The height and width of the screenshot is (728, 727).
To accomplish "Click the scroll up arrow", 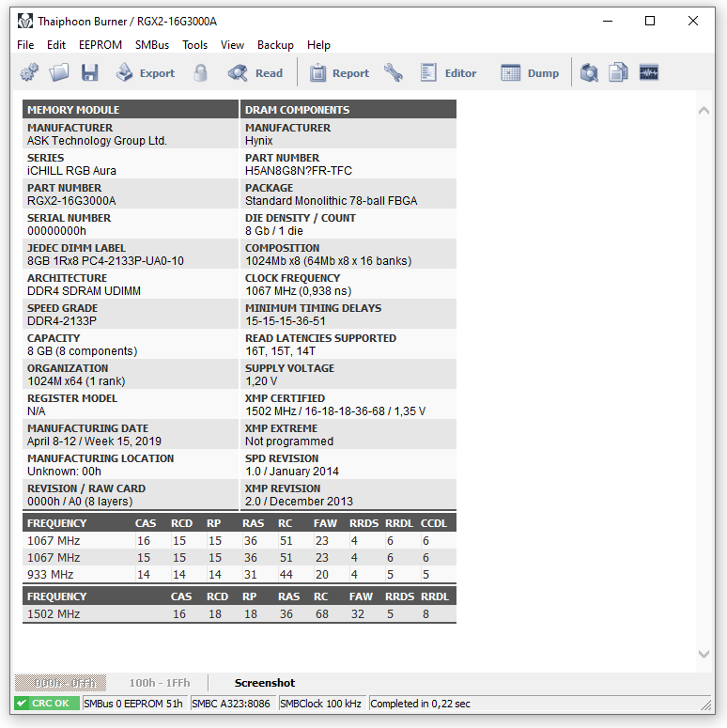I will 704,111.
